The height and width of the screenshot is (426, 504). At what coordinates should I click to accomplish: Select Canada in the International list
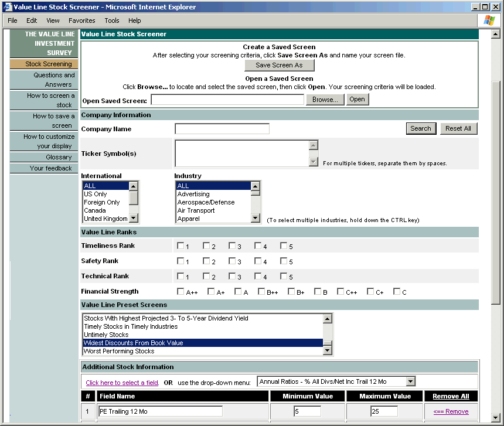tap(100, 210)
